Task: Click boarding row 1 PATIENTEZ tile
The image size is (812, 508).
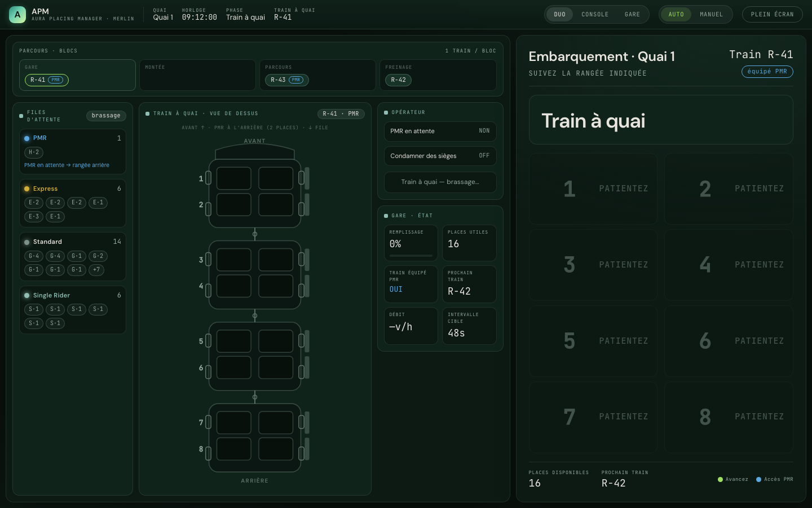Action: tap(593, 189)
